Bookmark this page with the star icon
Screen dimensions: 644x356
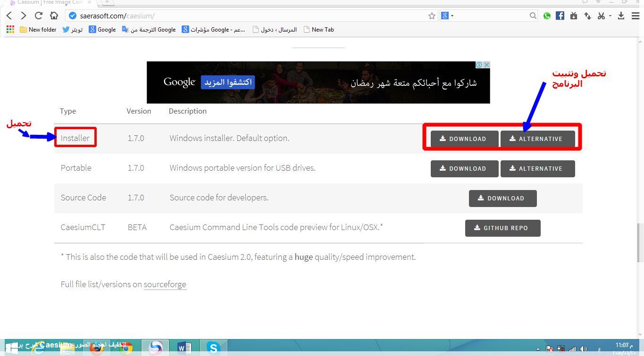[432, 16]
